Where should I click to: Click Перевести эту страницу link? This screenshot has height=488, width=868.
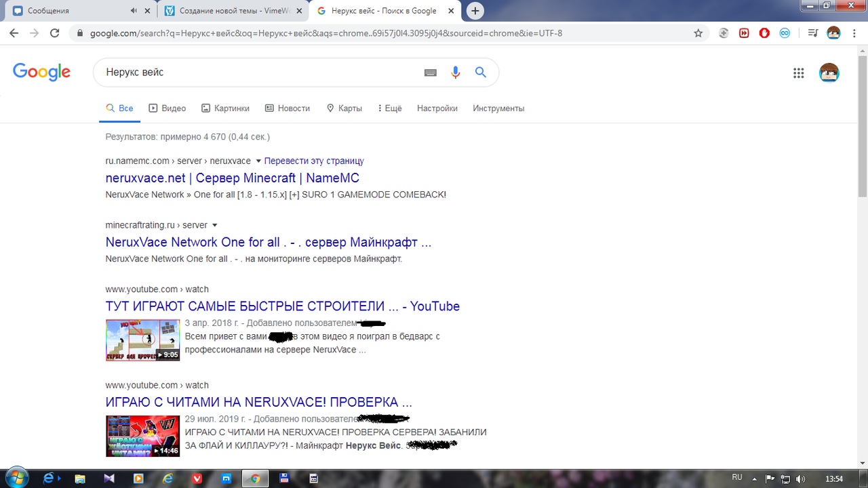coord(314,161)
